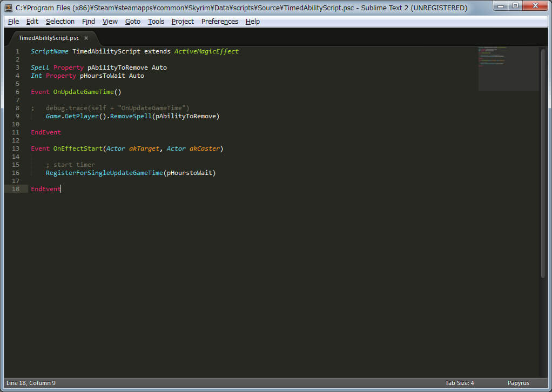Open the Tab Size: 4 selector
The image size is (552, 392).
tap(459, 383)
